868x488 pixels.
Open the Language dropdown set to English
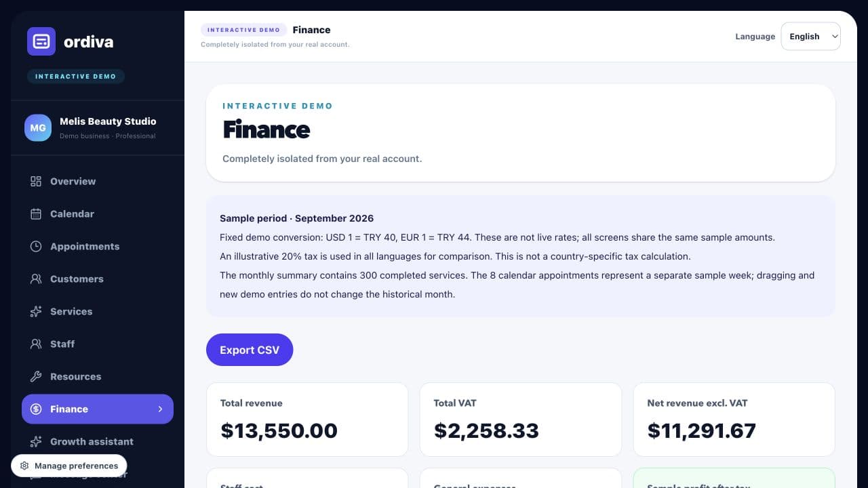click(810, 37)
